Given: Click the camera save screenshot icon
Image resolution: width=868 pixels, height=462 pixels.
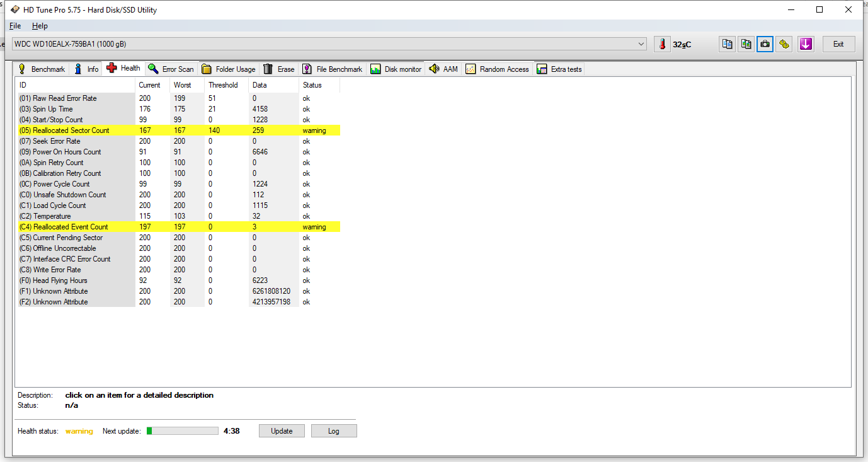Looking at the screenshot, I should [765, 44].
